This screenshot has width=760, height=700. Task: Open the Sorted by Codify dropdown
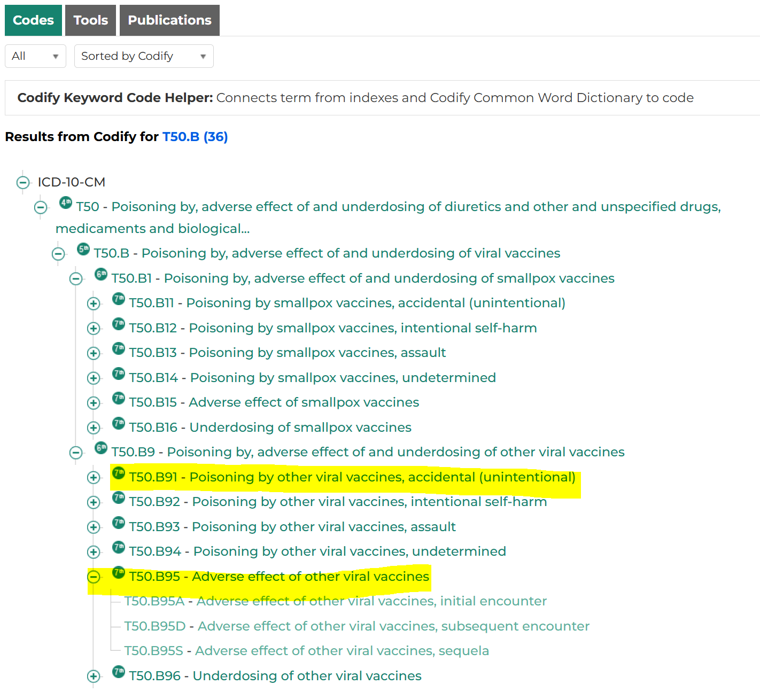pos(144,56)
